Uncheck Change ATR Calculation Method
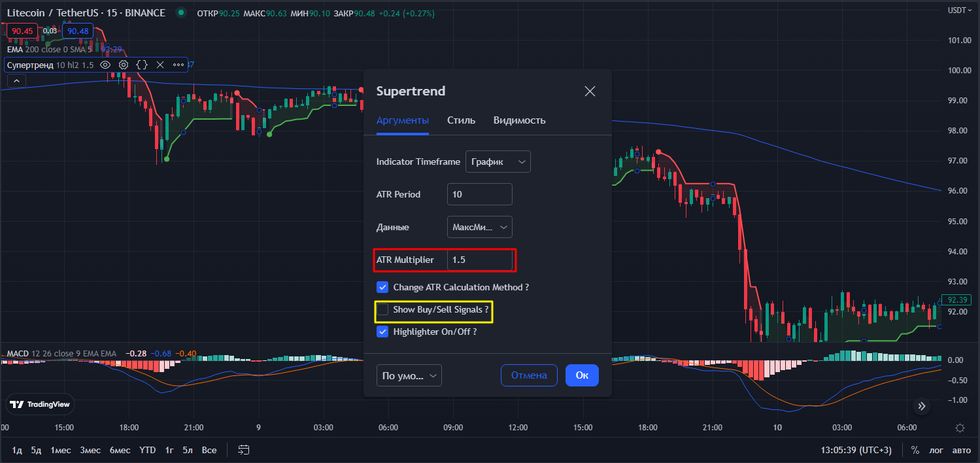Screen dimensions: 980x463 [x=382, y=287]
